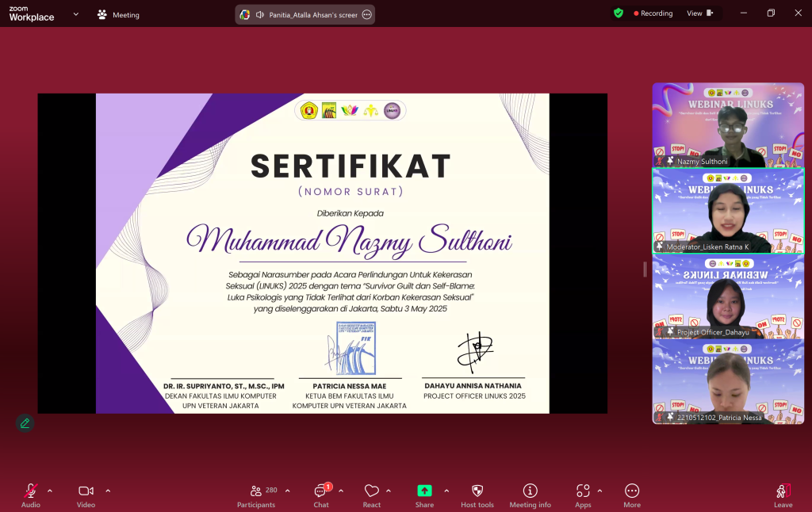Viewport: 812px width, 512px height.
Task: Open video options caret beside Video
Action: click(108, 491)
